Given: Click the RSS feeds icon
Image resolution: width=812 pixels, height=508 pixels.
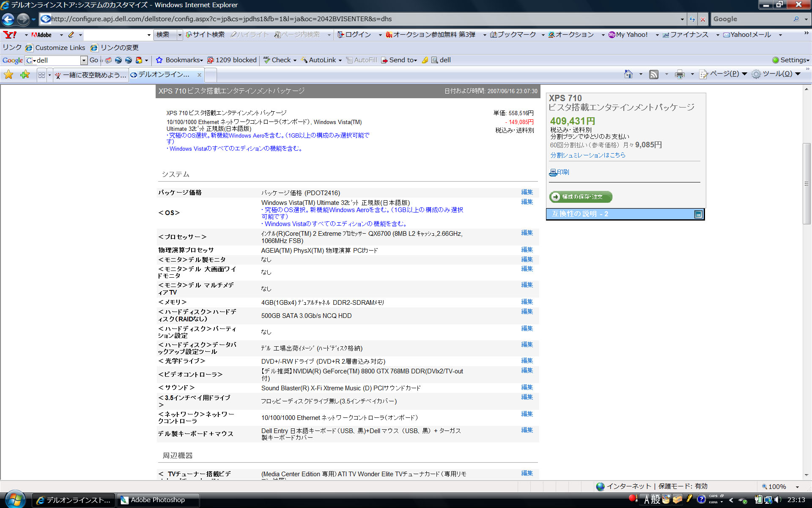Looking at the screenshot, I should click(654, 75).
